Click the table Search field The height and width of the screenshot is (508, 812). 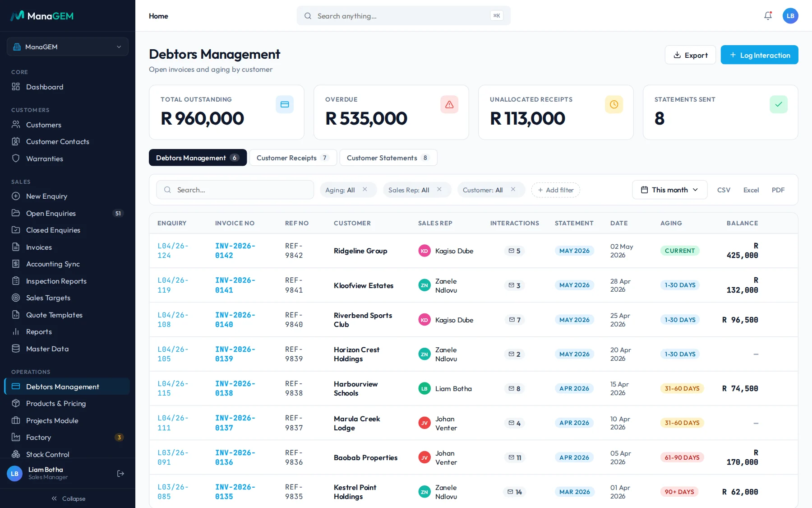coord(235,190)
